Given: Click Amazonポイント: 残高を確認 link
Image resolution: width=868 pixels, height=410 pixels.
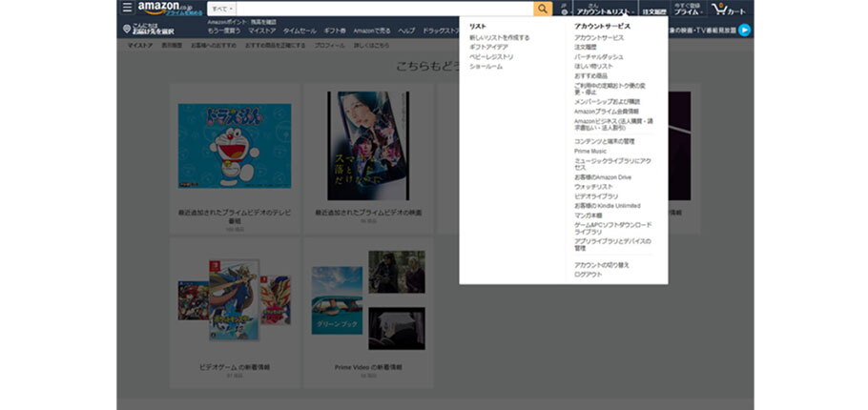Looking at the screenshot, I should [241, 22].
